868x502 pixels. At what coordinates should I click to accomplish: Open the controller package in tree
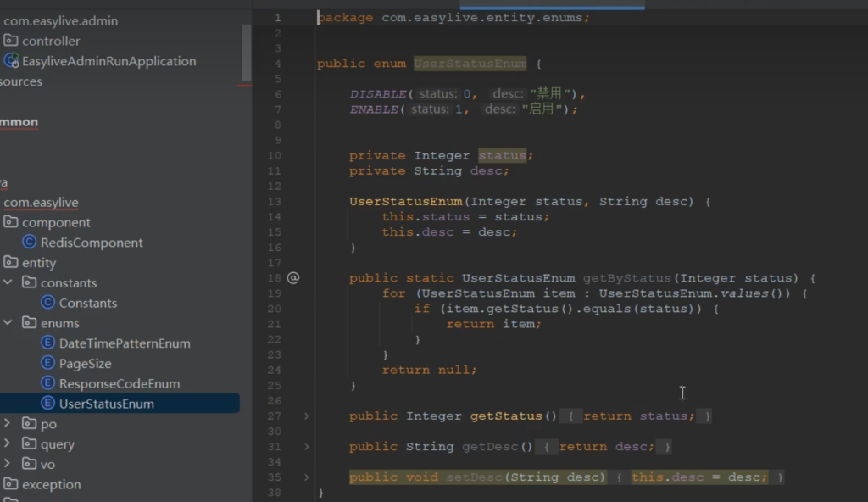(x=51, y=41)
